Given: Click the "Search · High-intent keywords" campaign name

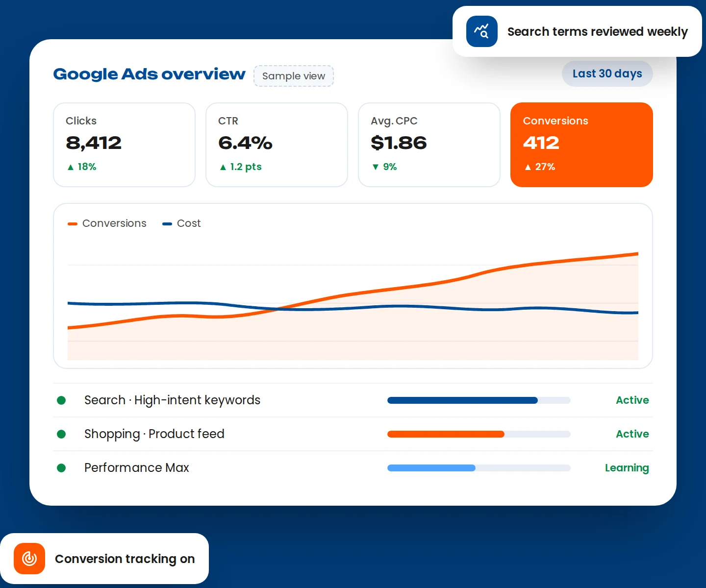Looking at the screenshot, I should pyautogui.click(x=172, y=400).
